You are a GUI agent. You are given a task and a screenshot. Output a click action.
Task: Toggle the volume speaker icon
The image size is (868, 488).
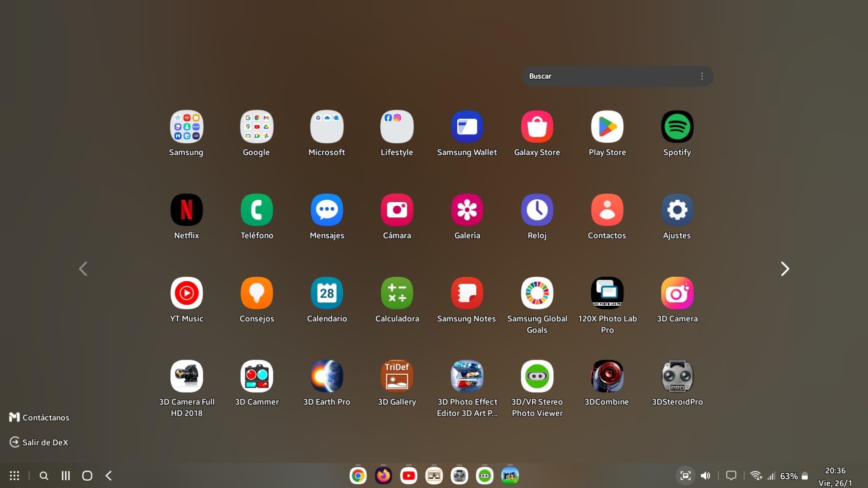point(705,476)
